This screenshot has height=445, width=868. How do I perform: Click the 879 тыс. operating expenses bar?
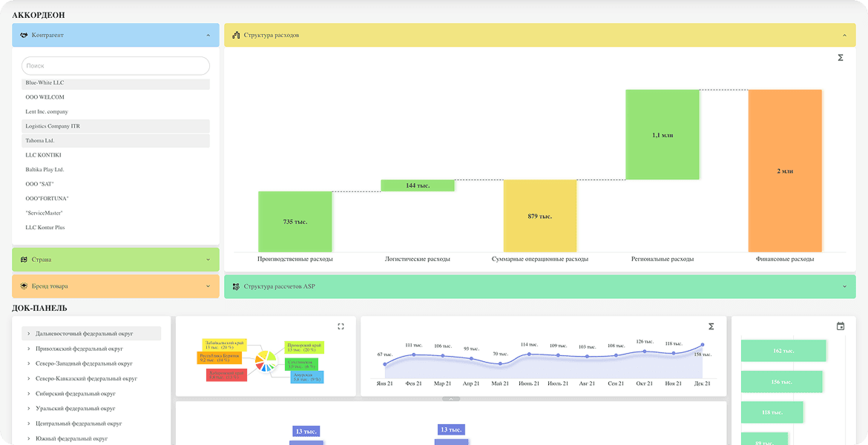pyautogui.click(x=540, y=216)
